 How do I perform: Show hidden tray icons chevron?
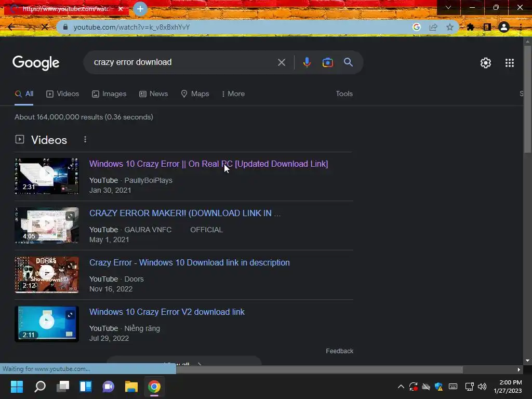coord(401,387)
